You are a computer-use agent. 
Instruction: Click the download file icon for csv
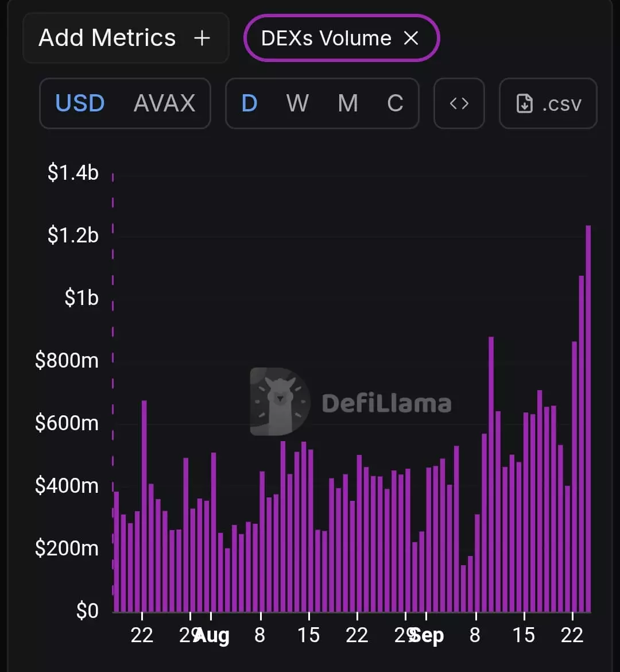click(x=525, y=104)
